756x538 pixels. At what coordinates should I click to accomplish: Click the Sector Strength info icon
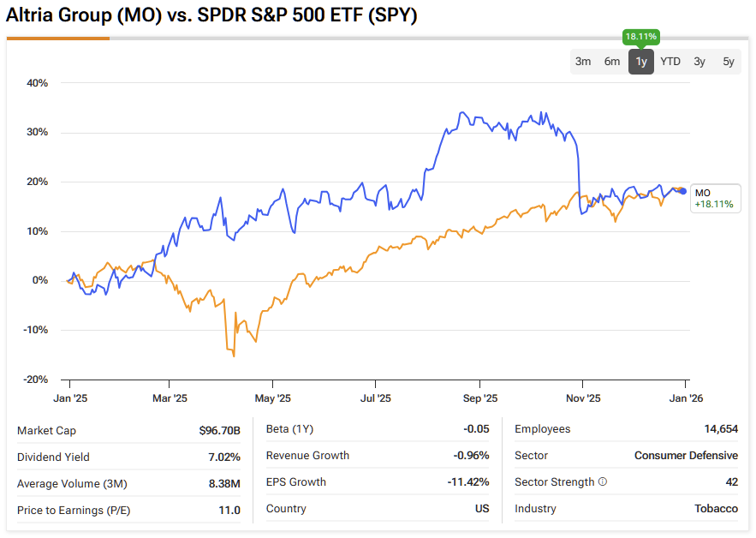click(x=603, y=482)
